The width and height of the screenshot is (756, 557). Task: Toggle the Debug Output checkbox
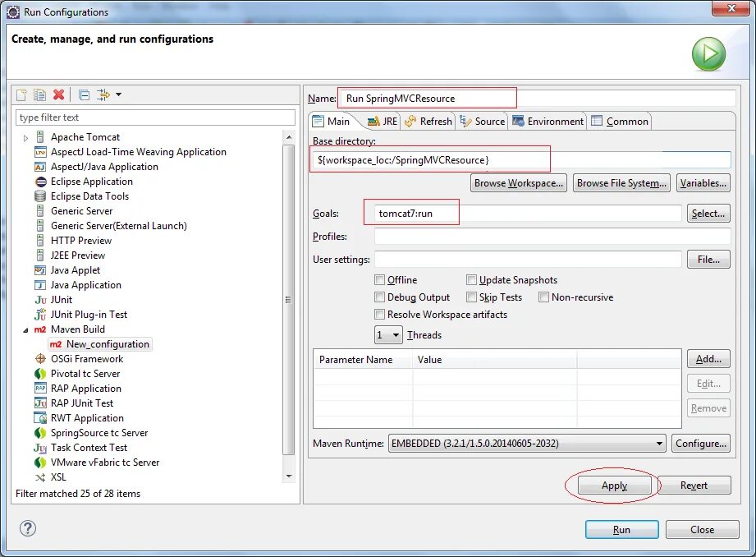(x=380, y=297)
